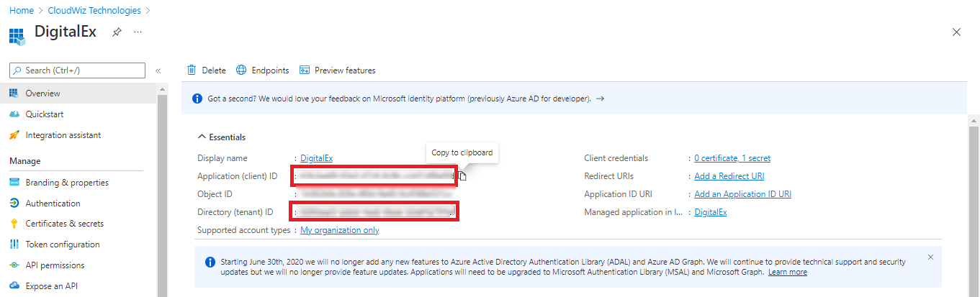Open Certificates & secrets

(x=64, y=224)
